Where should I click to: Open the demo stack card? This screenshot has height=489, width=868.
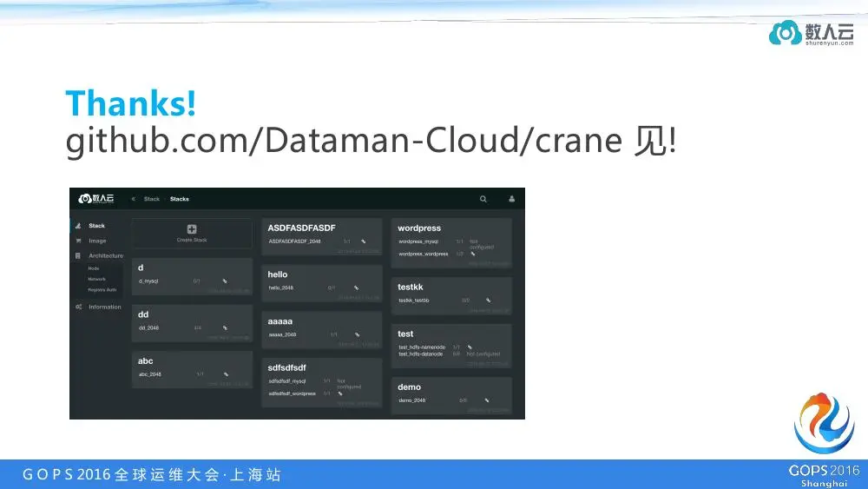pos(451,395)
